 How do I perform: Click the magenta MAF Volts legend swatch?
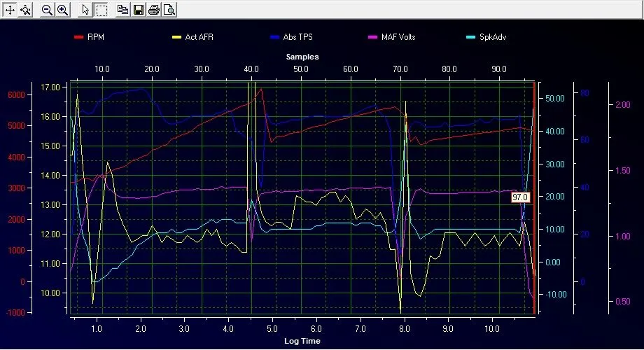(371, 37)
